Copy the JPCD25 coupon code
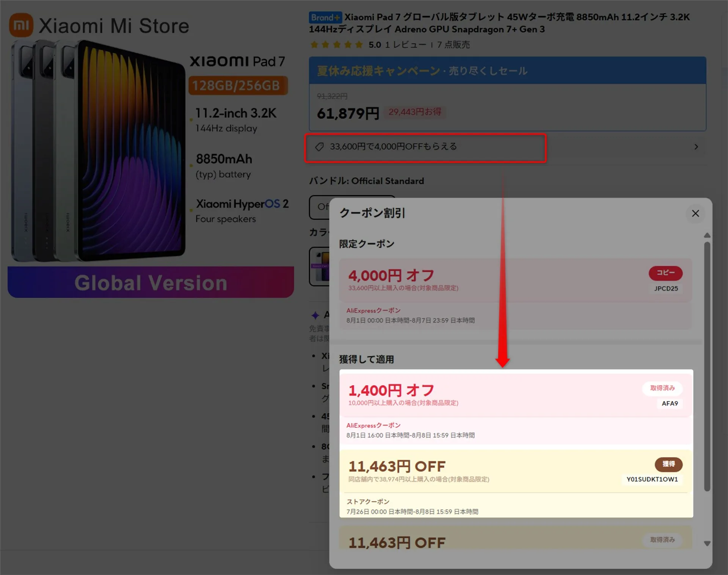Screen dimensions: 728x575 [665, 273]
